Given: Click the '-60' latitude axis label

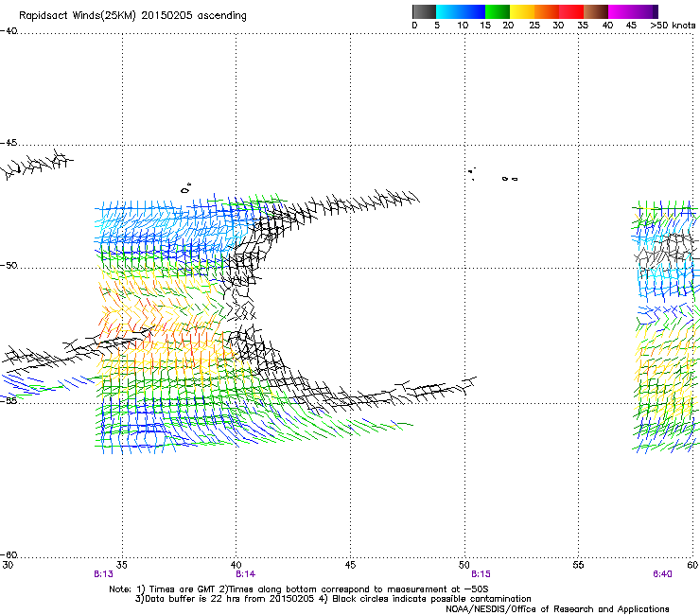Looking at the screenshot, I should coord(9,554).
